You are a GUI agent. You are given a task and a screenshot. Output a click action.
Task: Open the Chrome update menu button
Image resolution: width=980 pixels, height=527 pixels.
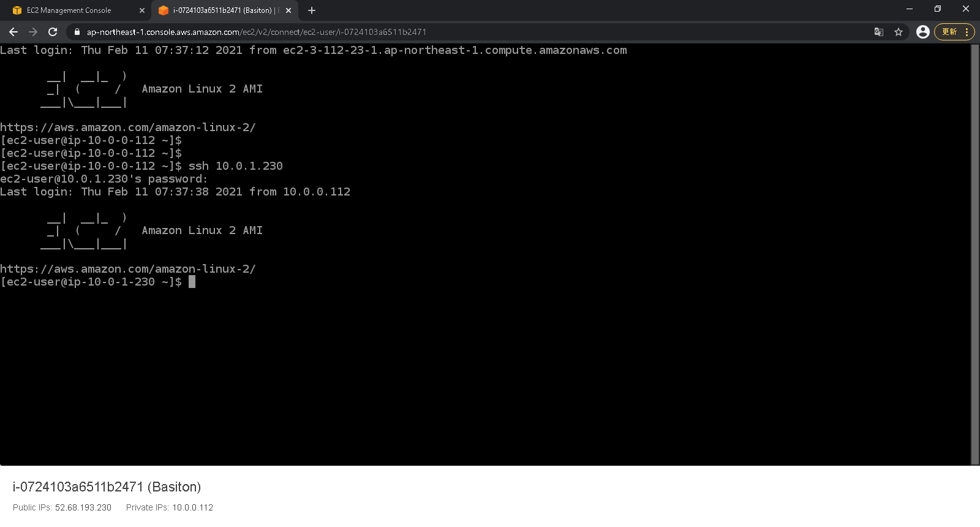pyautogui.click(x=954, y=32)
